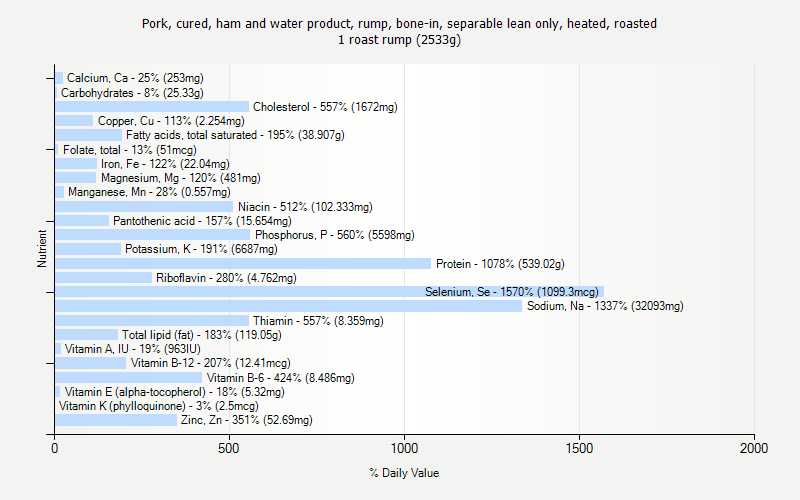
Task: Click the Thiamin 557% label
Action: [x=318, y=321]
